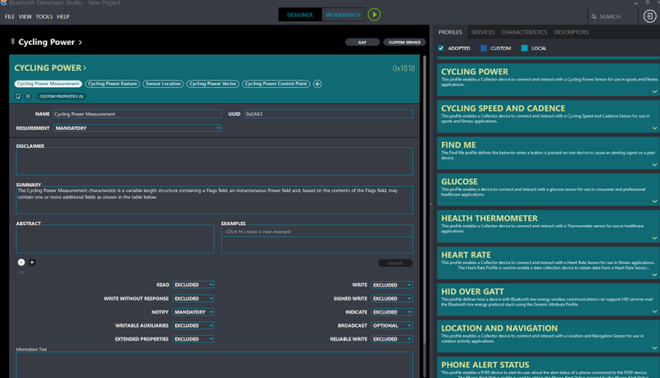The image size is (660, 378).
Task: Run the project with the play button
Action: pyautogui.click(x=374, y=15)
